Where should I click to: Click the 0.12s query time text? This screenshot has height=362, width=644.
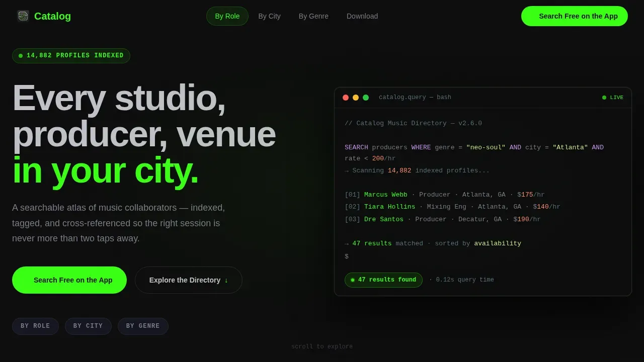[465, 280]
